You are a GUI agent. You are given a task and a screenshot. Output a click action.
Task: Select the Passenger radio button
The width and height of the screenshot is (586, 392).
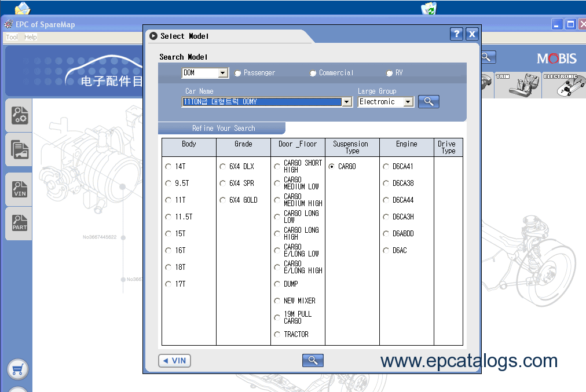pos(237,73)
